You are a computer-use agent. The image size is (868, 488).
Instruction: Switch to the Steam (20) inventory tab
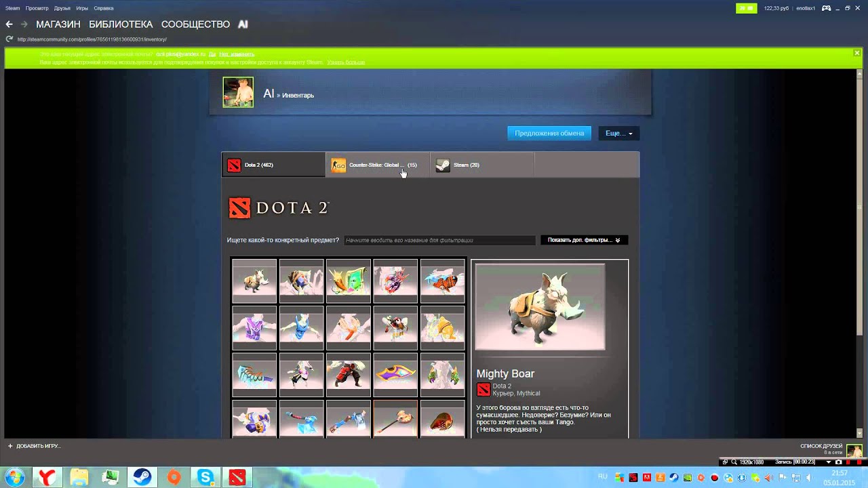(x=482, y=165)
